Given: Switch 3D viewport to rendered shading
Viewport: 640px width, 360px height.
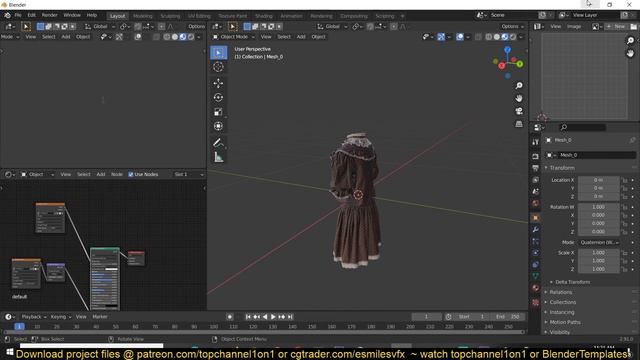Looking at the screenshot, I should point(513,37).
